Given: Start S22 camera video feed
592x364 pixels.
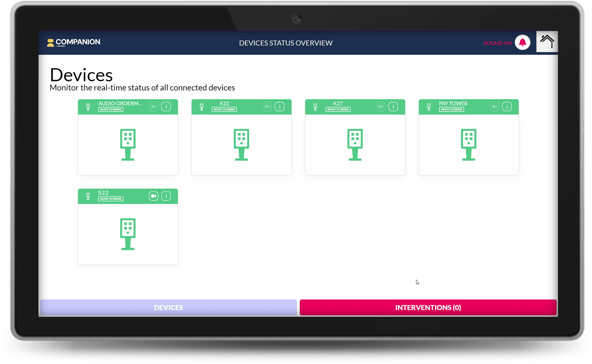Looking at the screenshot, I should point(154,196).
